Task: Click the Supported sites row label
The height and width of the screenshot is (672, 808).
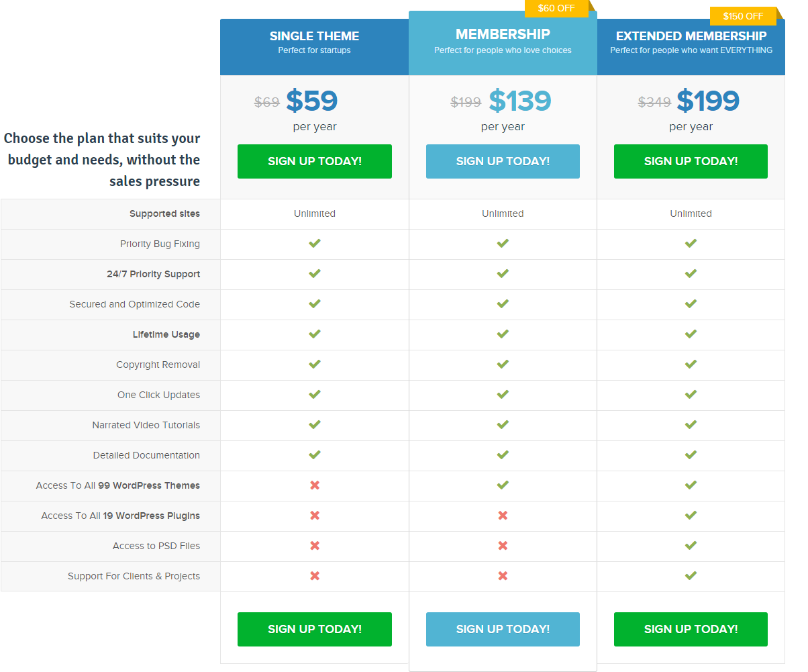Action: pos(164,213)
